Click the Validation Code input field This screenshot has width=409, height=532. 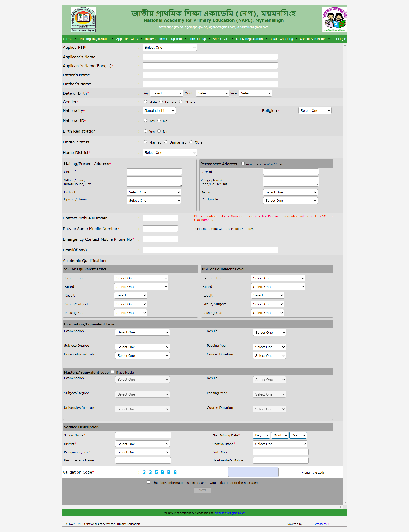(253, 472)
